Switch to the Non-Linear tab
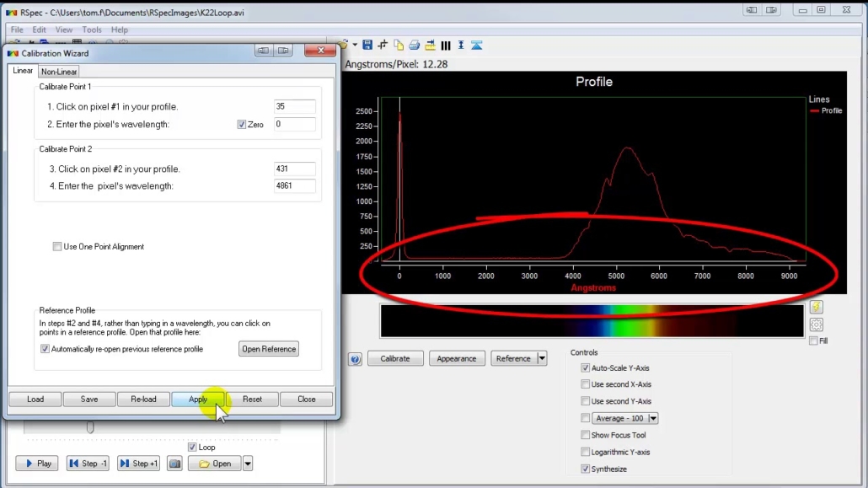Image resolution: width=868 pixels, height=488 pixels. (x=59, y=72)
